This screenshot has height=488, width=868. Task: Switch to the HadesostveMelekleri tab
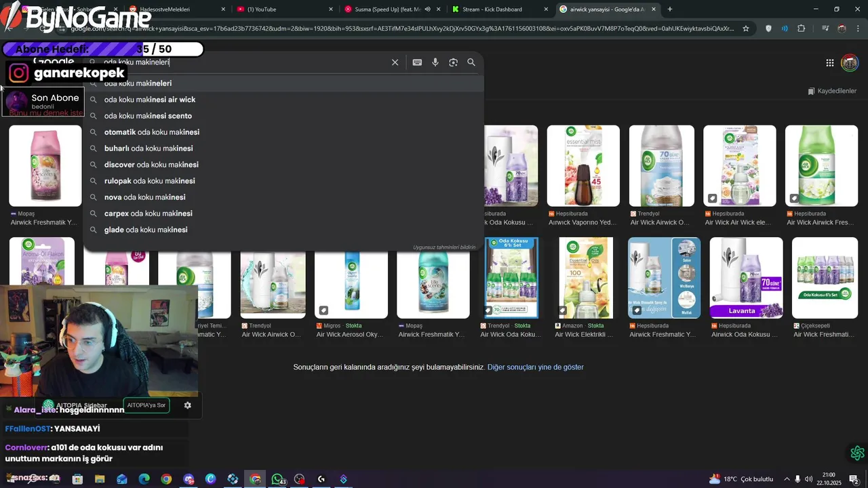point(176,9)
